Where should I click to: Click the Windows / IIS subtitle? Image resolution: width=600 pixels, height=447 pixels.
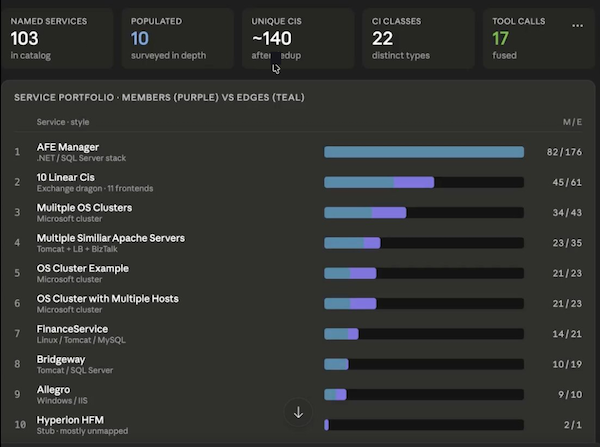tap(62, 401)
